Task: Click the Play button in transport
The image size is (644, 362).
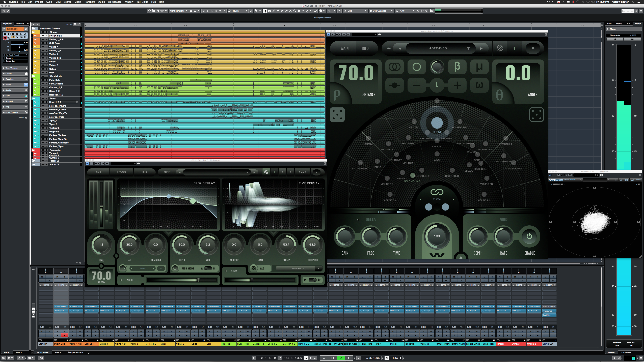Action: click(x=341, y=358)
